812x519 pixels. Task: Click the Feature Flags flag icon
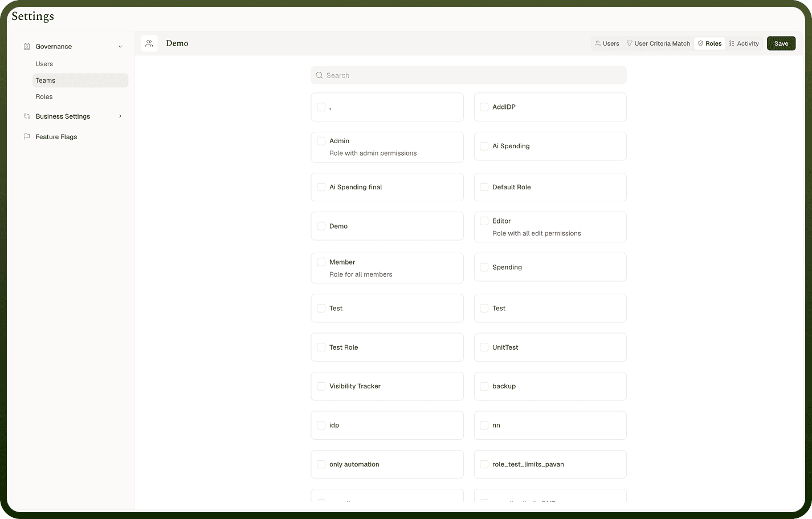27,137
